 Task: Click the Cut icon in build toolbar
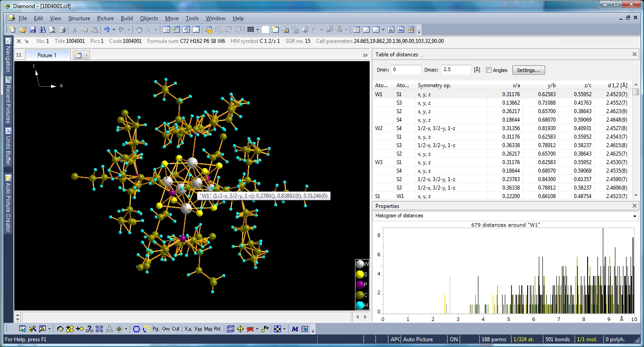click(175, 329)
